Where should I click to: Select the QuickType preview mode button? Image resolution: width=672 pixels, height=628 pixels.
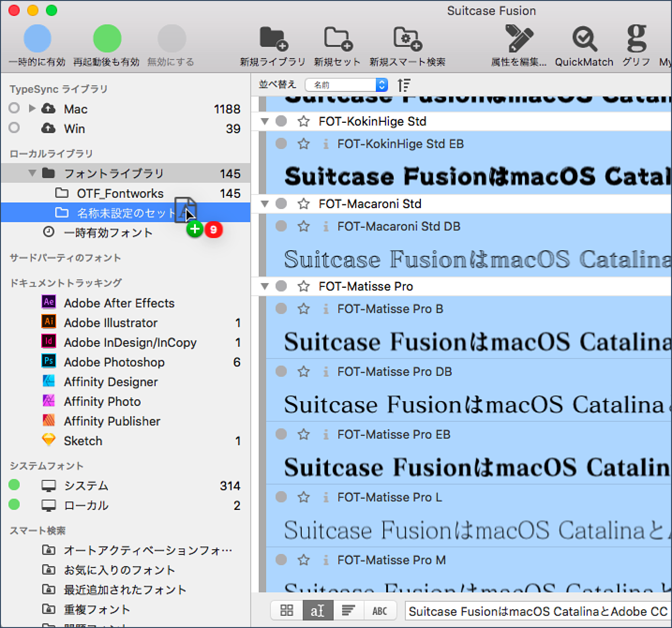pyautogui.click(x=317, y=611)
